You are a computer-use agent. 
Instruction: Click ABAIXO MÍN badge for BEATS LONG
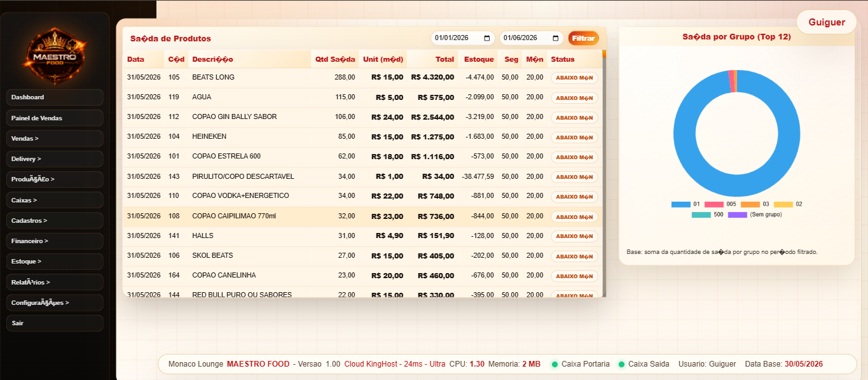coord(574,78)
